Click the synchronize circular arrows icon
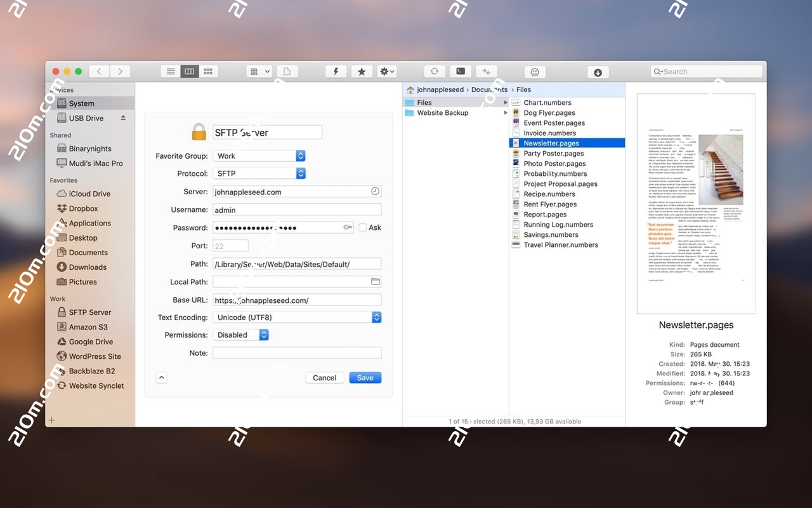Screen dimensions: 812x508 point(435,72)
